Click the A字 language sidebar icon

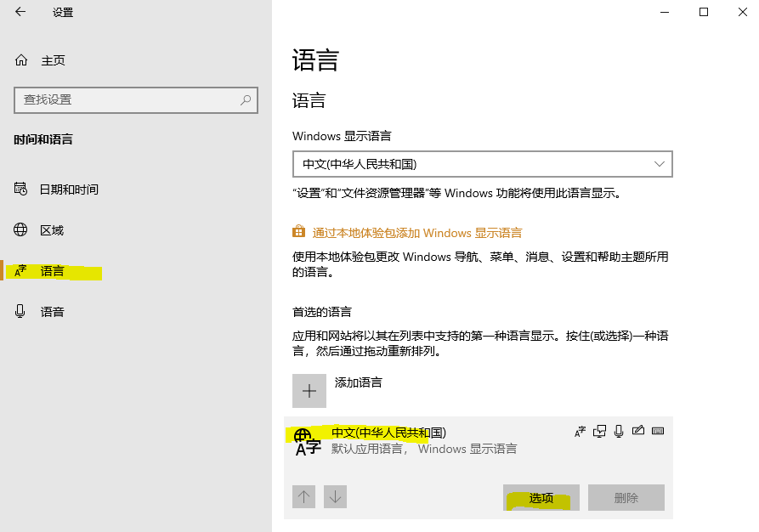(20, 270)
